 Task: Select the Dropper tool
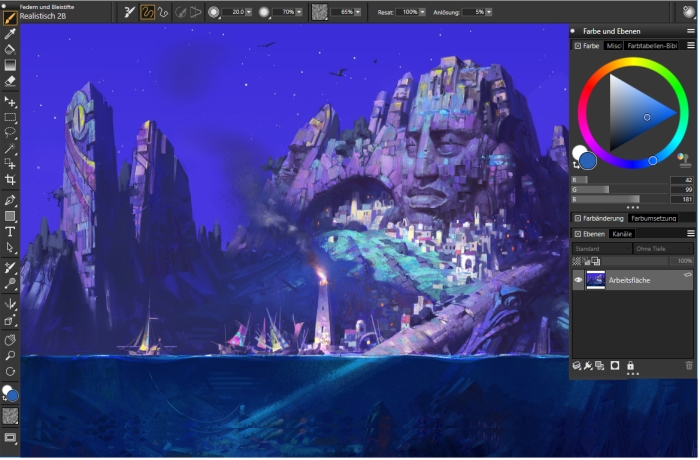point(10,33)
